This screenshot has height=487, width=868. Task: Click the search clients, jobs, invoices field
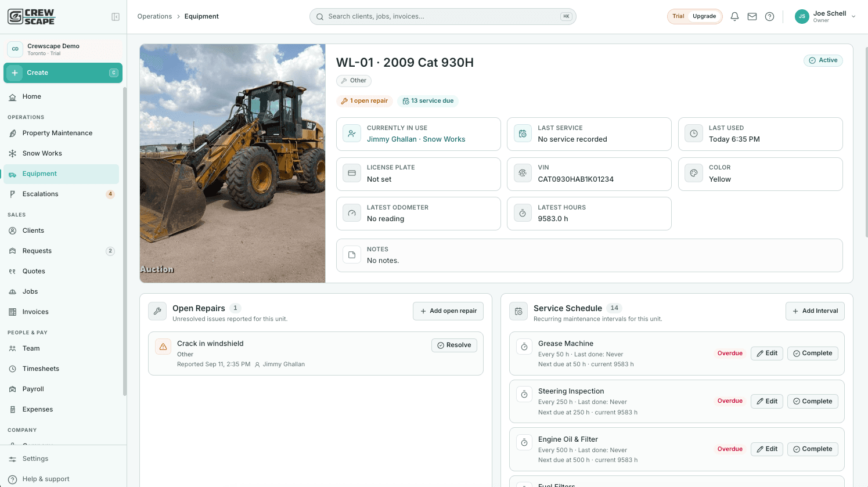[x=442, y=16]
